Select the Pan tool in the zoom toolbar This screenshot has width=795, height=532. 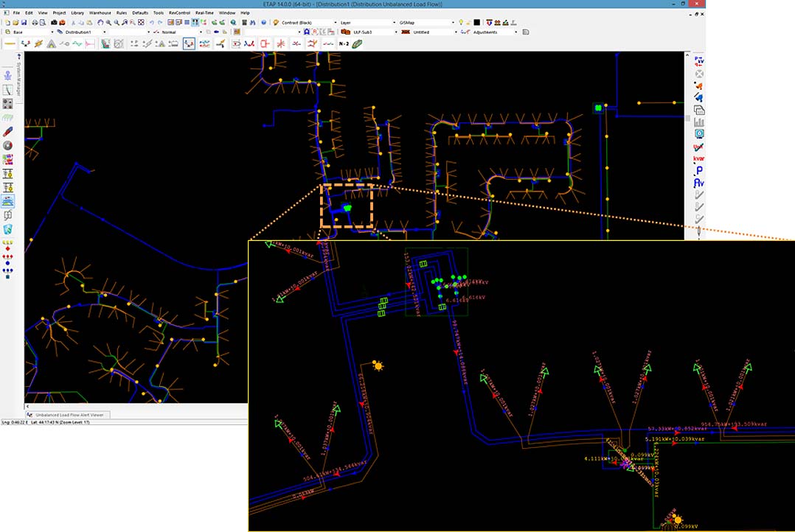coord(100,22)
